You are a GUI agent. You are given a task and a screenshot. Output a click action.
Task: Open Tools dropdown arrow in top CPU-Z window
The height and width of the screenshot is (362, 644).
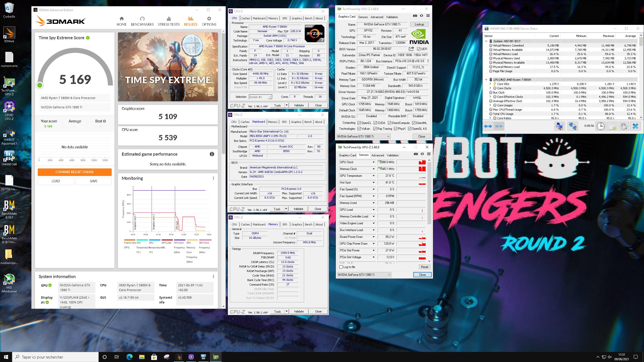click(x=287, y=106)
